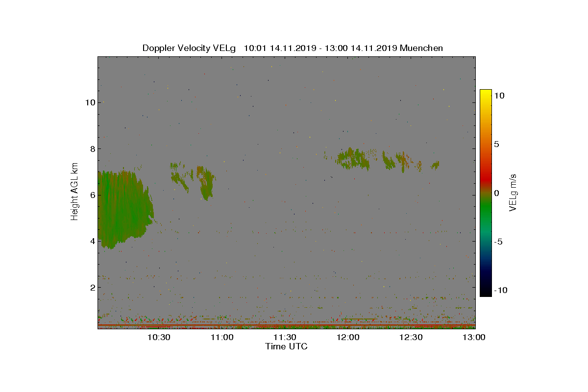Click the height tick label 8
The image size is (588, 392).
click(92, 149)
